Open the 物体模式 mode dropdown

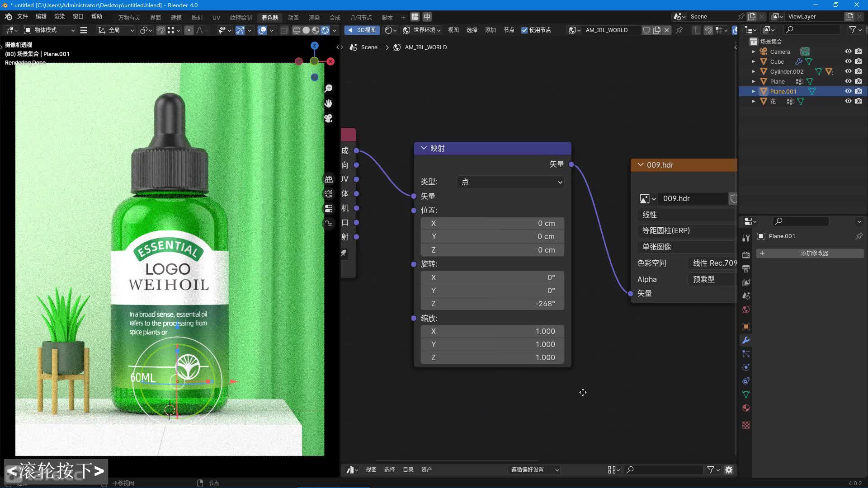(x=49, y=30)
